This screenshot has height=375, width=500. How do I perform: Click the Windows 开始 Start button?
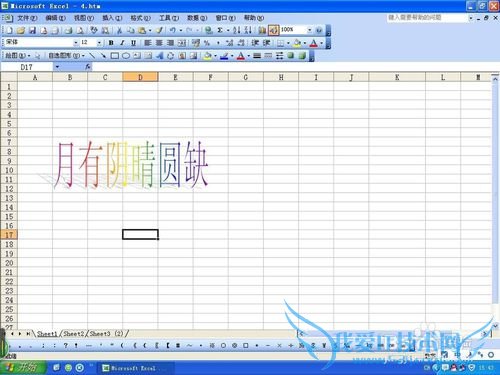click(x=24, y=368)
